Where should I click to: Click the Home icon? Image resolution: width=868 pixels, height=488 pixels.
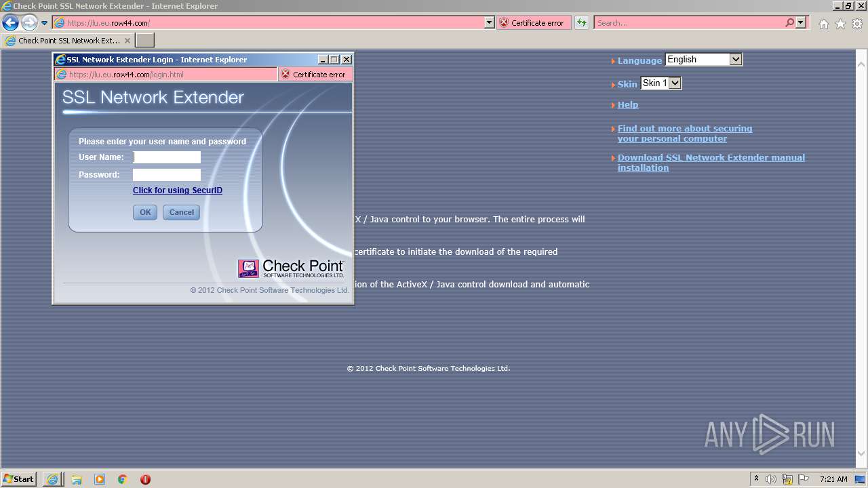[823, 24]
